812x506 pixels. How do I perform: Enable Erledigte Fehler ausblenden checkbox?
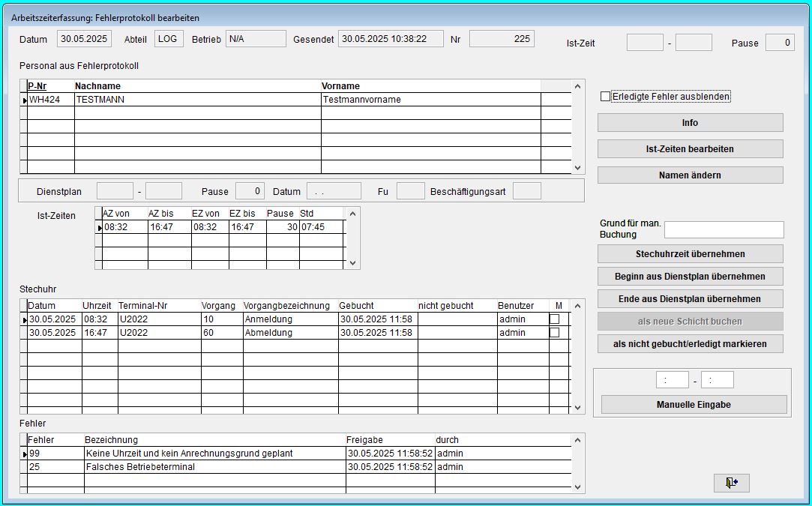605,97
